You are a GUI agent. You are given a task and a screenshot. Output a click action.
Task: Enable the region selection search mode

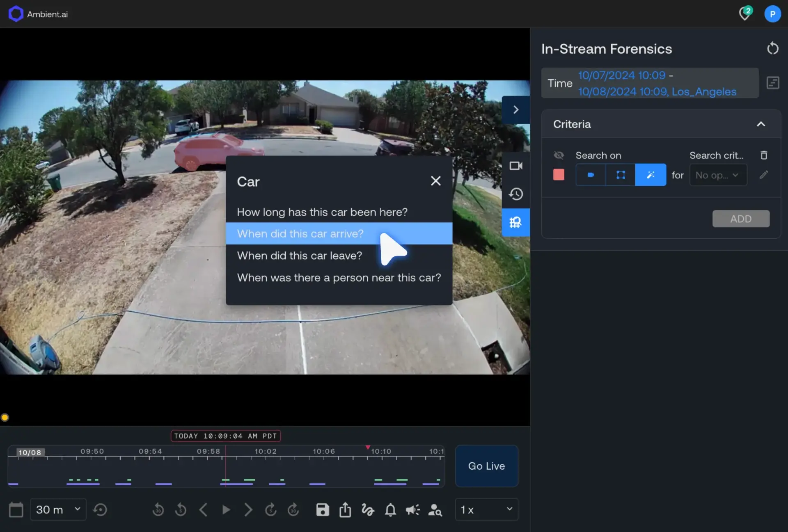[x=620, y=175]
